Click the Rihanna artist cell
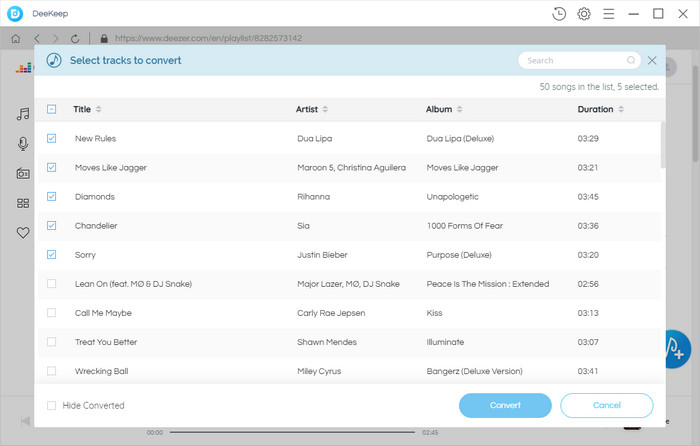This screenshot has width=700, height=446. tap(313, 196)
